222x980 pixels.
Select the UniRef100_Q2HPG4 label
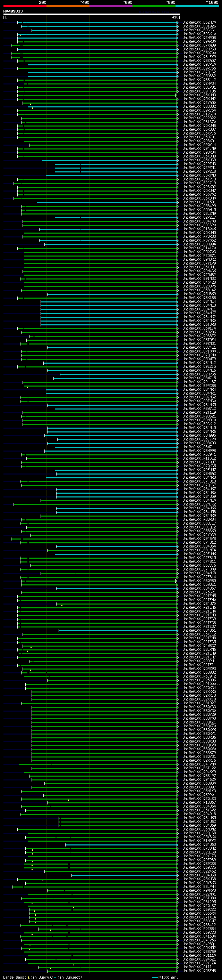pos(199,83)
